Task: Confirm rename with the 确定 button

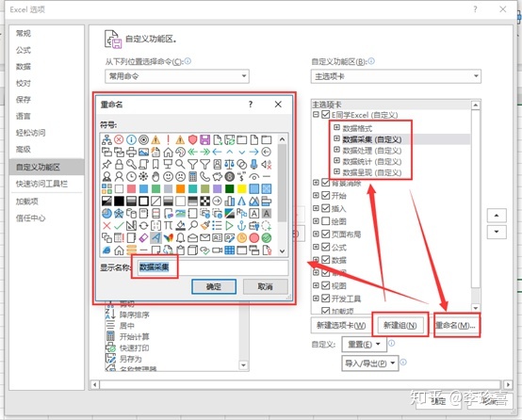Action: coord(214,286)
